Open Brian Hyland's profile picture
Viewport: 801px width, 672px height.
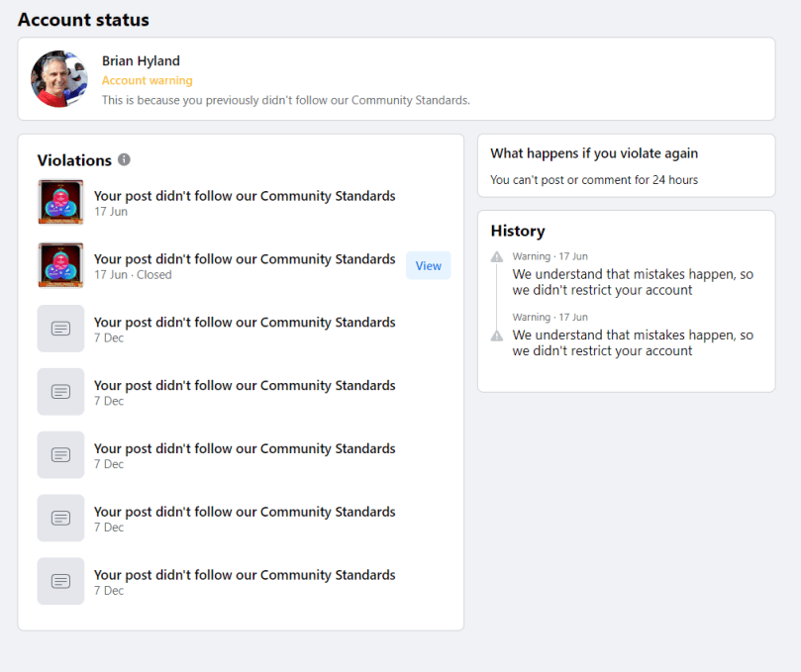point(59,79)
